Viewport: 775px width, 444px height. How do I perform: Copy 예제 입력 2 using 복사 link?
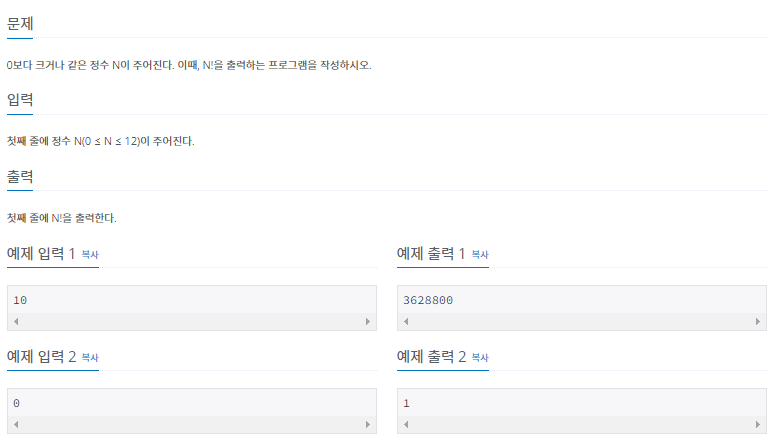point(90,357)
